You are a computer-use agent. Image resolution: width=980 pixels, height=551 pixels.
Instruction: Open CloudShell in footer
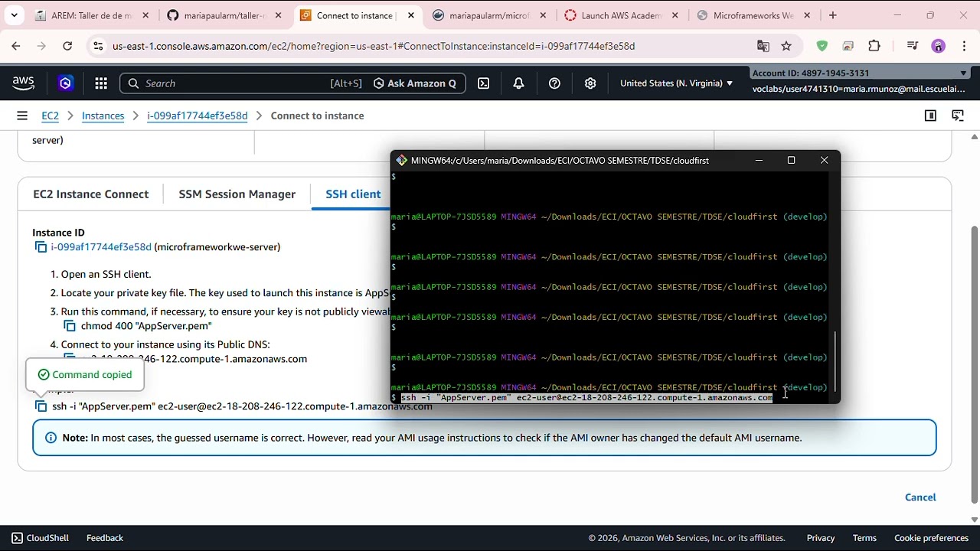click(x=40, y=538)
